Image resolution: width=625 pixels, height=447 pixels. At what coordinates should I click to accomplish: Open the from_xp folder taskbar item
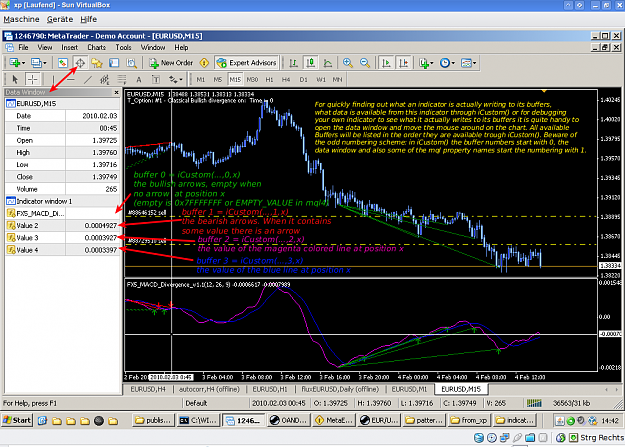click(470, 420)
